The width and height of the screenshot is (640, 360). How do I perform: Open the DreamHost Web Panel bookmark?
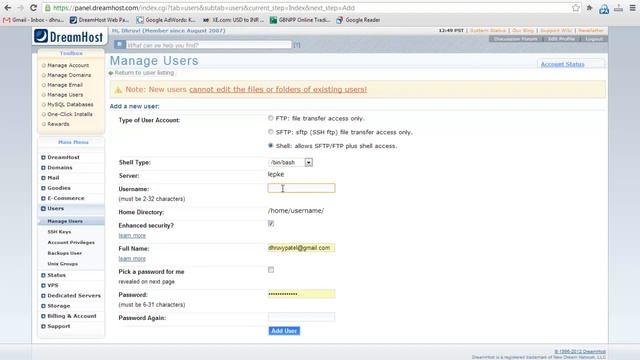99,20
